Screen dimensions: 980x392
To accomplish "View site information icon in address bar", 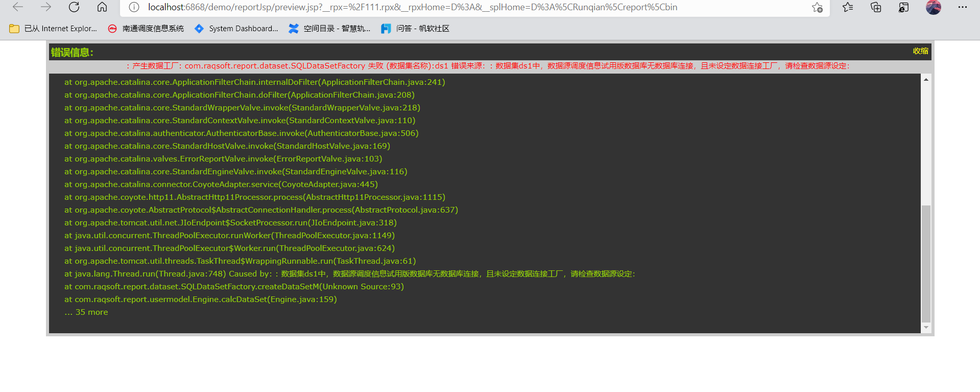I will (x=134, y=7).
